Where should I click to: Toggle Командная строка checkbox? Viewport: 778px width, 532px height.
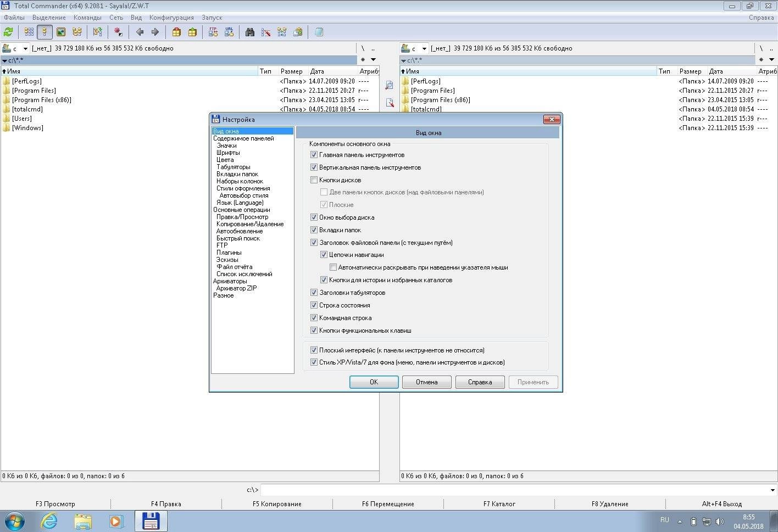pyautogui.click(x=314, y=318)
